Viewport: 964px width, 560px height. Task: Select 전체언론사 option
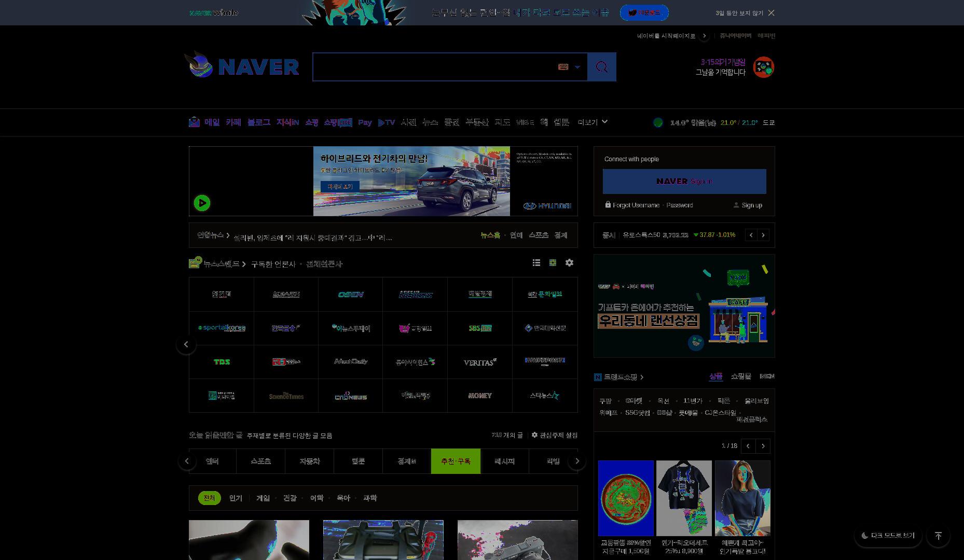pyautogui.click(x=324, y=264)
